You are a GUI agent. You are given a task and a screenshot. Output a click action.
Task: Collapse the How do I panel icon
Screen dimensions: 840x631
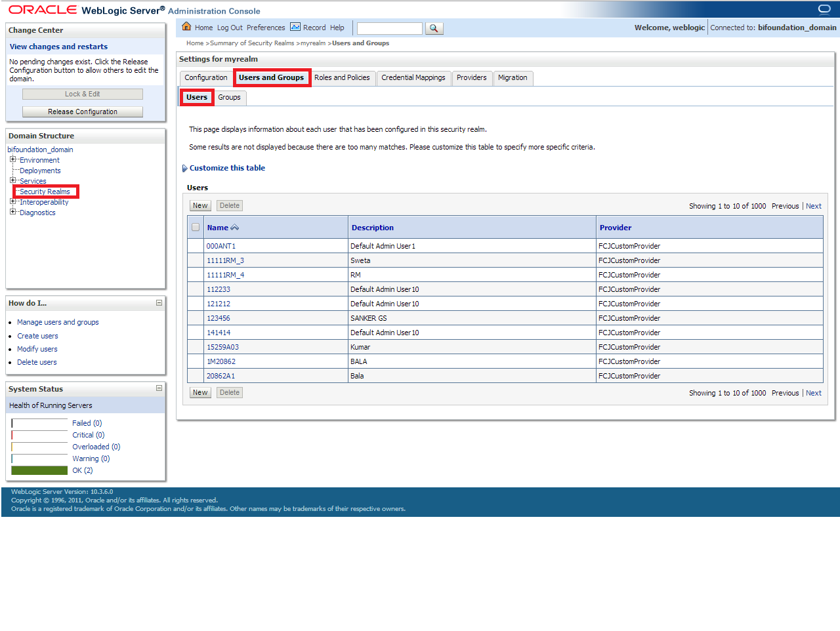[159, 303]
